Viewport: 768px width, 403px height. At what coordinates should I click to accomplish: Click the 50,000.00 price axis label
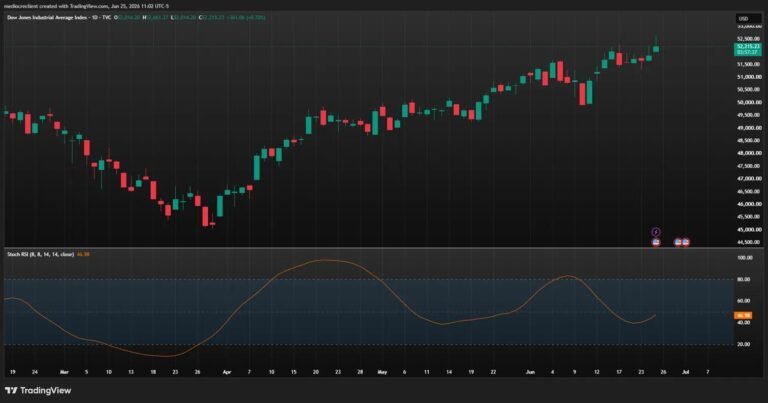pyautogui.click(x=749, y=102)
